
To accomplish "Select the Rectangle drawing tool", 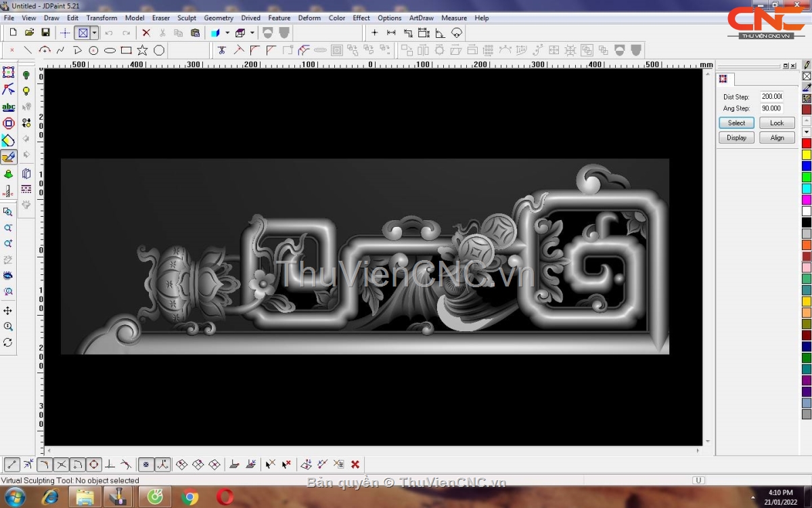I will coord(126,50).
